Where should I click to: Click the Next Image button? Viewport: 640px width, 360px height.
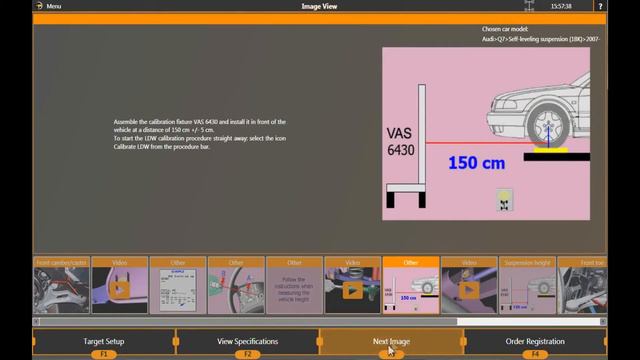click(x=391, y=341)
